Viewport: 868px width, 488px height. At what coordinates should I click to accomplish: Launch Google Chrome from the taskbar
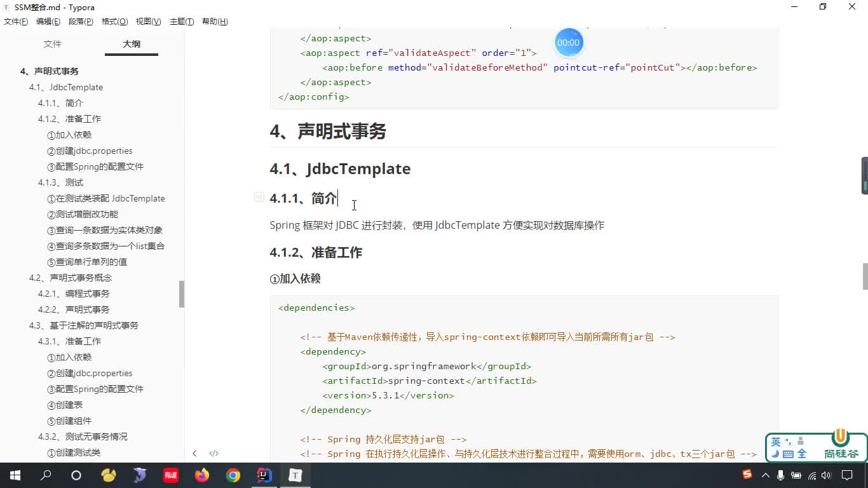(233, 475)
